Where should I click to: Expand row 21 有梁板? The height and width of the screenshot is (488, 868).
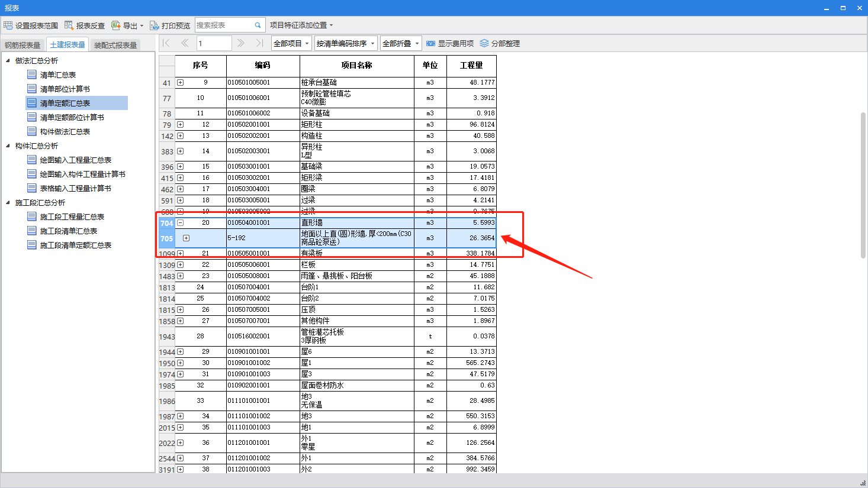180,254
